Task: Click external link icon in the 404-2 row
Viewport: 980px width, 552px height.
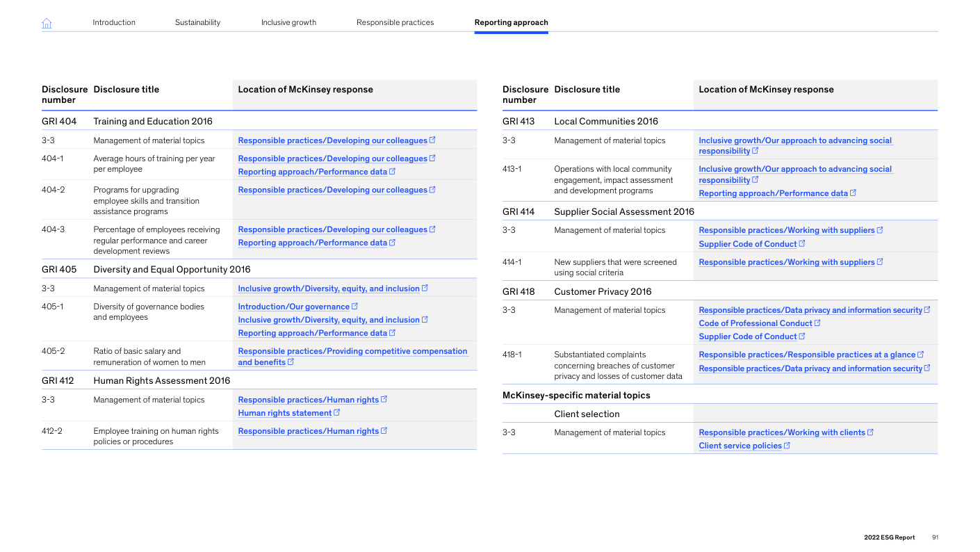Action: pos(432,189)
